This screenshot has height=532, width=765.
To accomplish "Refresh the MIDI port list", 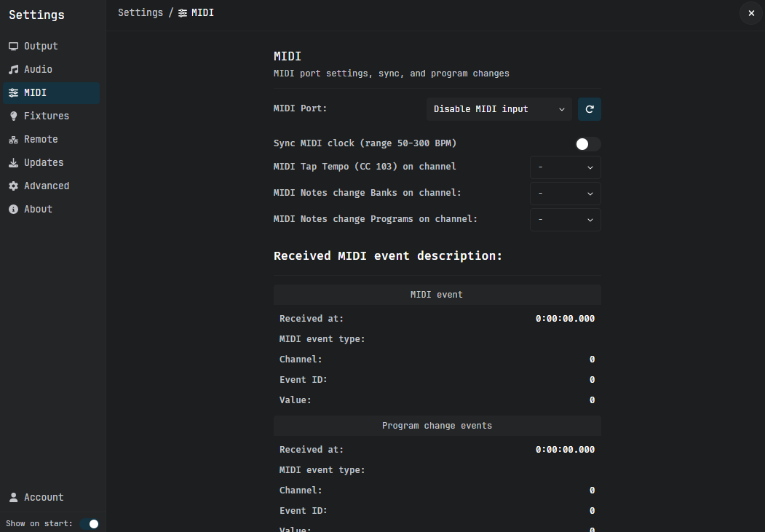I will [x=590, y=109].
